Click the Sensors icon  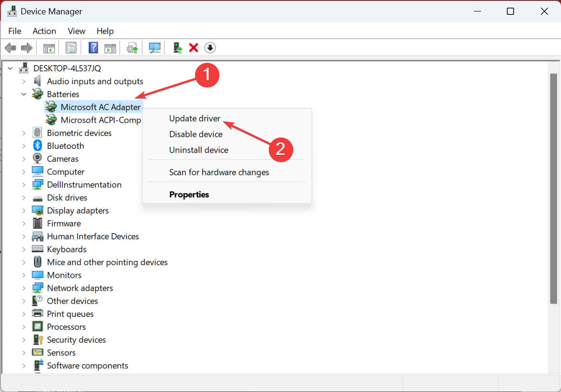[x=37, y=352]
